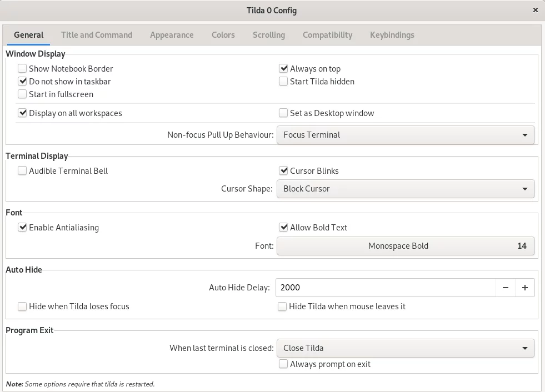Open When last terminal is closed dropdown
This screenshot has width=545, height=392.
[x=406, y=348]
